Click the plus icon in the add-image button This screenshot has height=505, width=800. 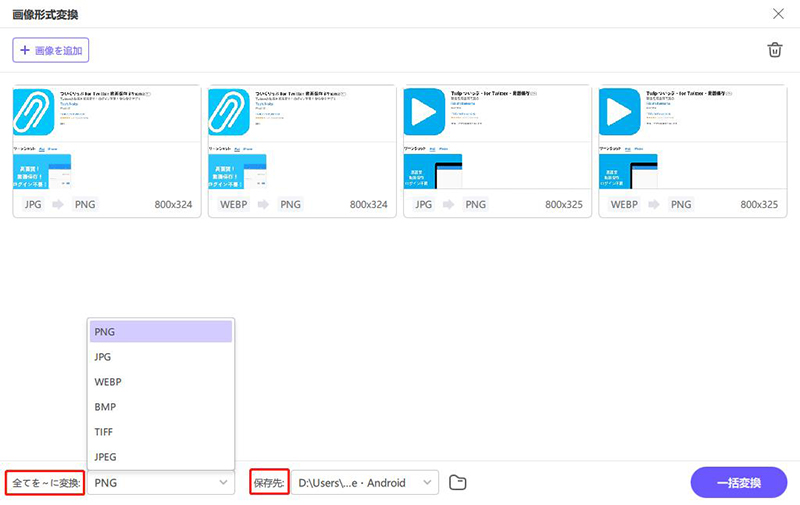(24, 49)
